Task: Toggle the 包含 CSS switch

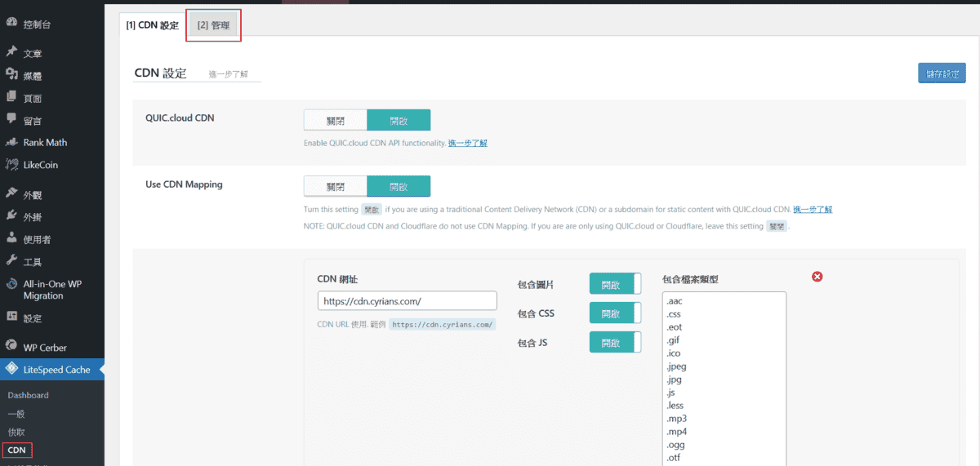Action: 615,313
